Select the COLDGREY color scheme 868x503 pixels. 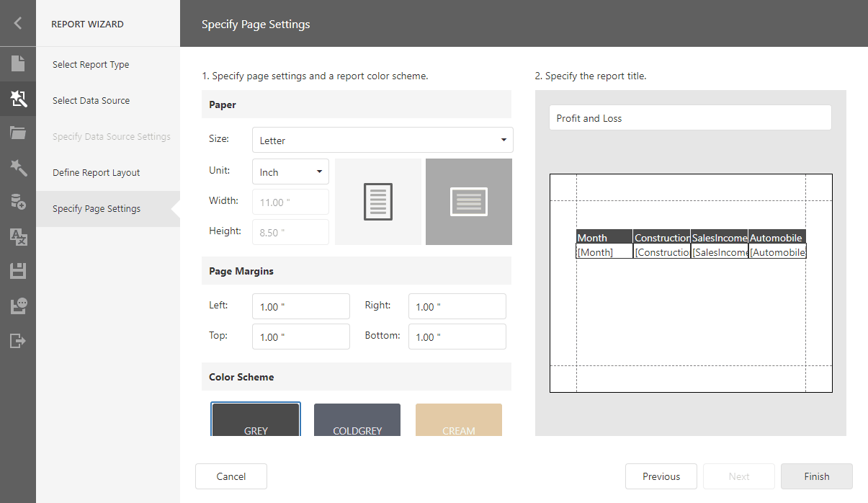[x=357, y=420]
